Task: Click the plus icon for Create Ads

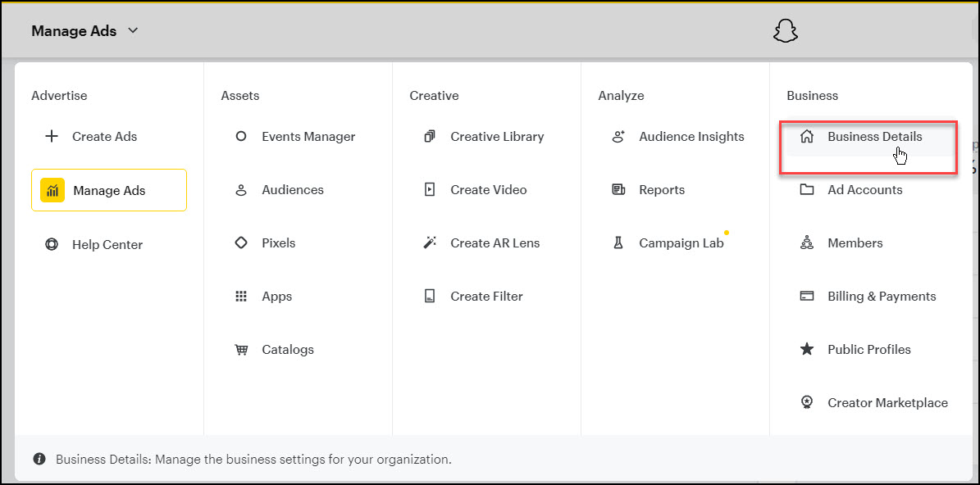Action: [52, 136]
